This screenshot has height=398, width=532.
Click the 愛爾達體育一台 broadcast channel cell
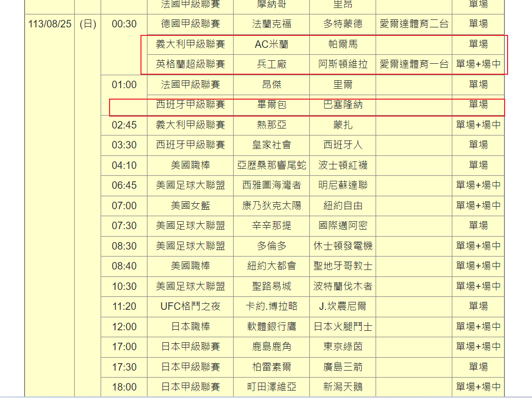point(414,64)
